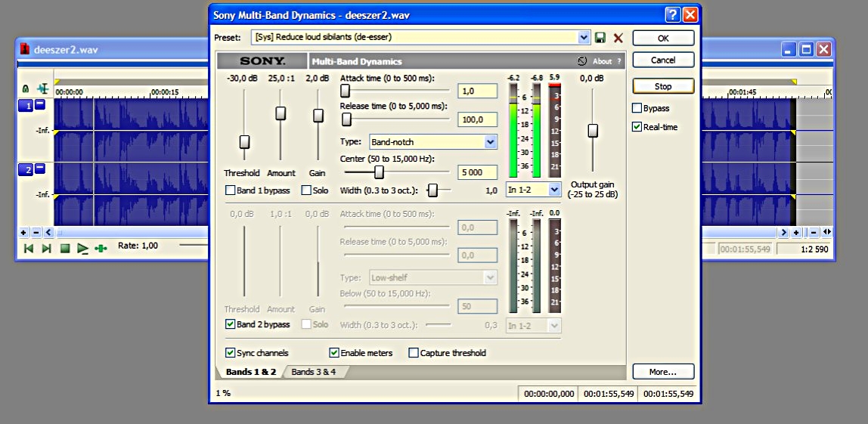Delete the preset using the red X icon
This screenshot has width=868, height=424.
tap(618, 38)
